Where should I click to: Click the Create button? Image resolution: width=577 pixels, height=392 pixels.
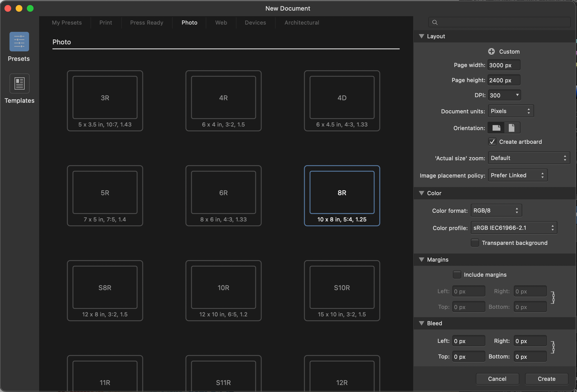(x=546, y=379)
